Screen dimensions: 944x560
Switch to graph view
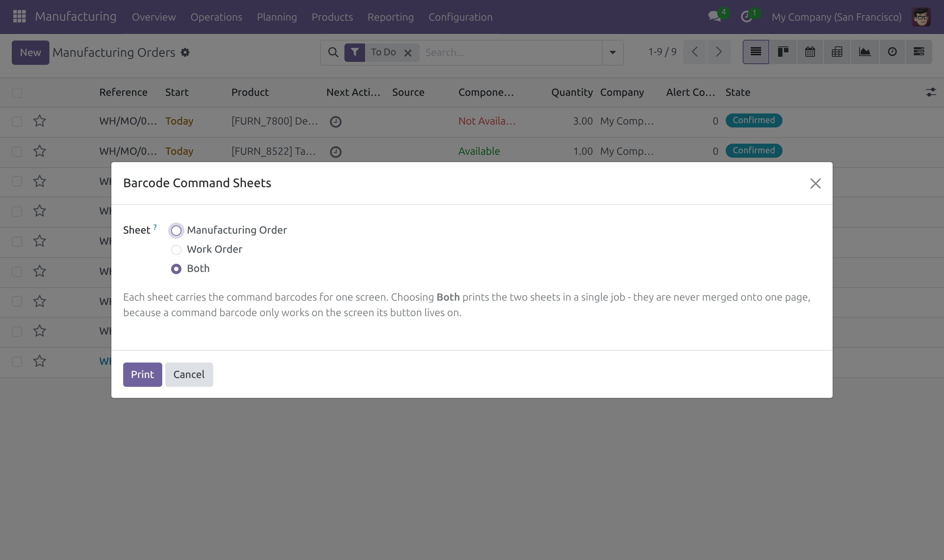click(x=865, y=52)
